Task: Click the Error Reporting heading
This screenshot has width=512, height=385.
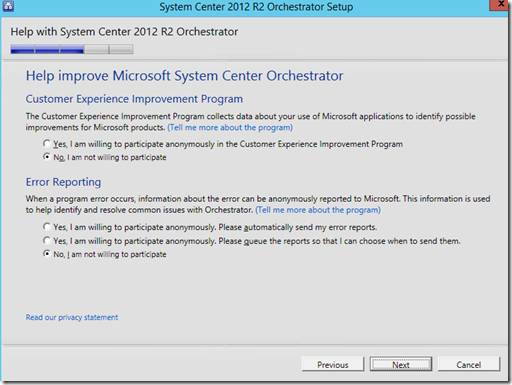Action: [x=63, y=182]
